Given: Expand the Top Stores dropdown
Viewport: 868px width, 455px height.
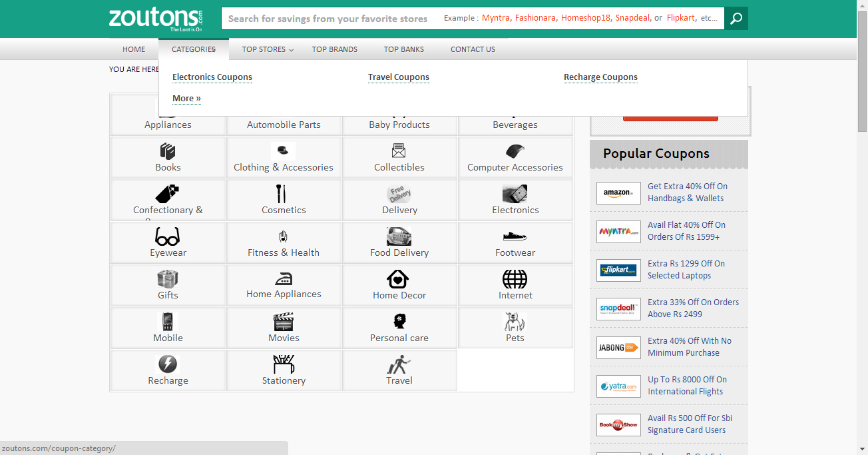Looking at the screenshot, I should tap(268, 49).
